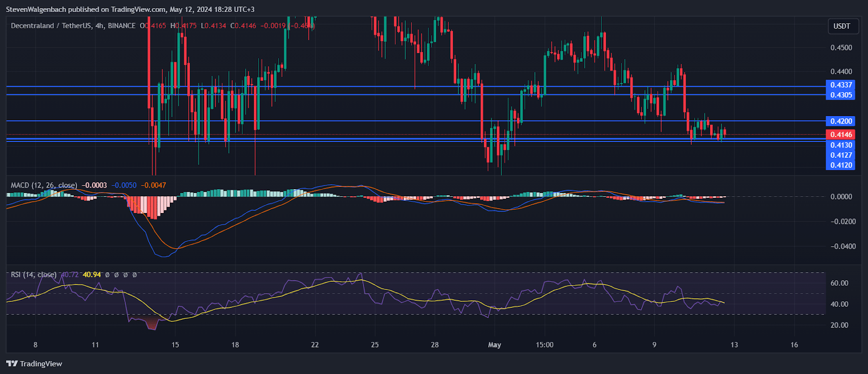This screenshot has height=374, width=868.
Task: Click the 0.4120 price label
Action: coord(841,165)
